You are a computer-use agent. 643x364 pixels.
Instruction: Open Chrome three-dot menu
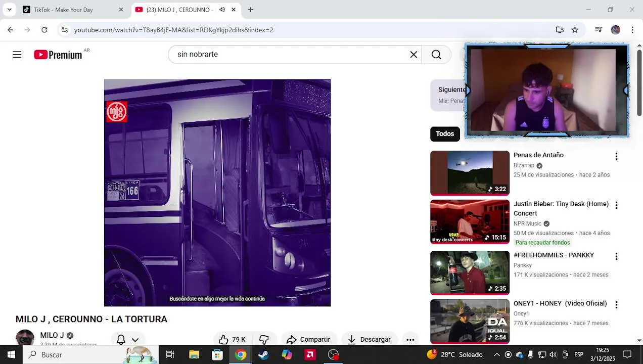pos(632,30)
